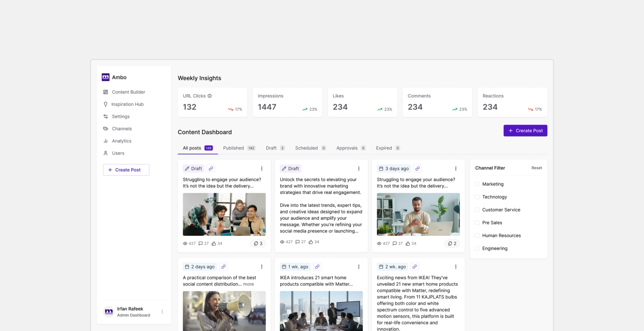The height and width of the screenshot is (331, 644).
Task: Click copies badge showing 3
Action: pos(258,244)
